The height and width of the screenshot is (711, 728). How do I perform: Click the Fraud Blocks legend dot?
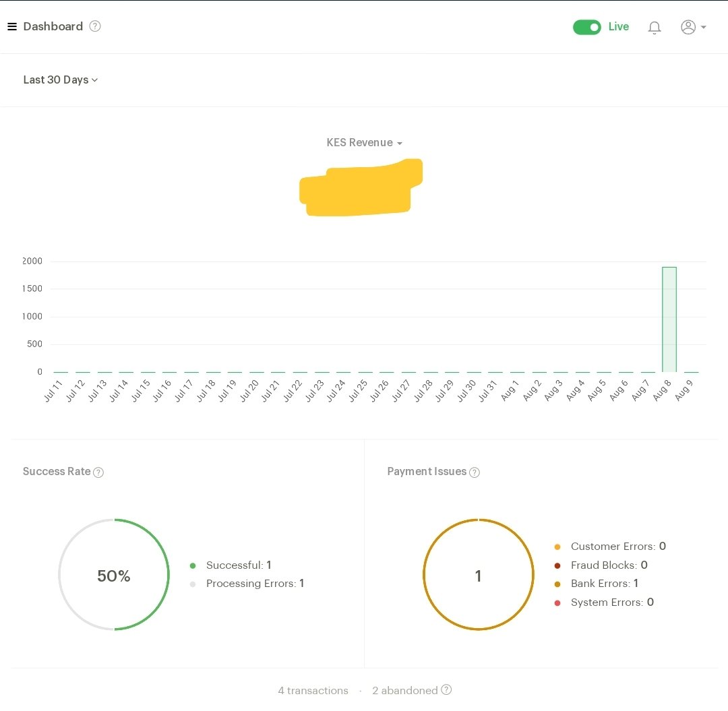(559, 565)
